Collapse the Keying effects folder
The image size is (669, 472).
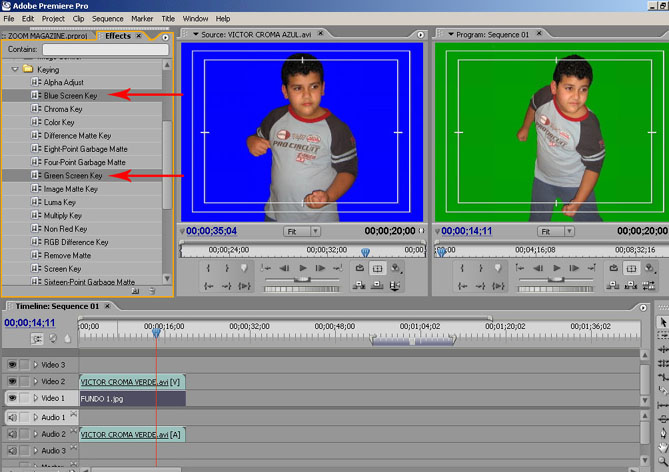[x=14, y=69]
